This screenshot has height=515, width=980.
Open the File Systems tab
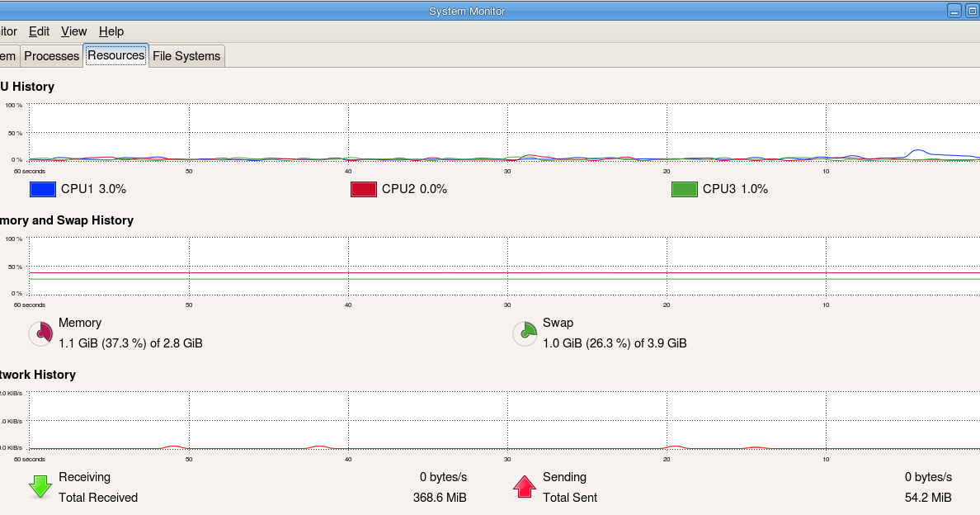tap(186, 56)
